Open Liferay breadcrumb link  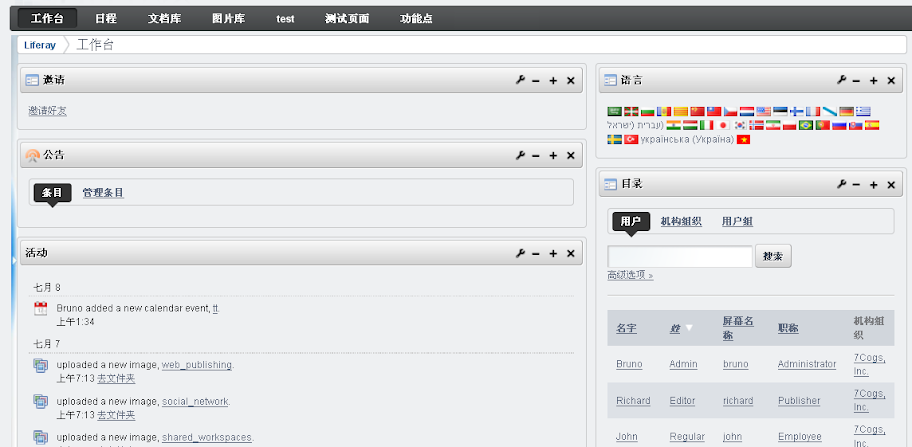click(x=40, y=45)
